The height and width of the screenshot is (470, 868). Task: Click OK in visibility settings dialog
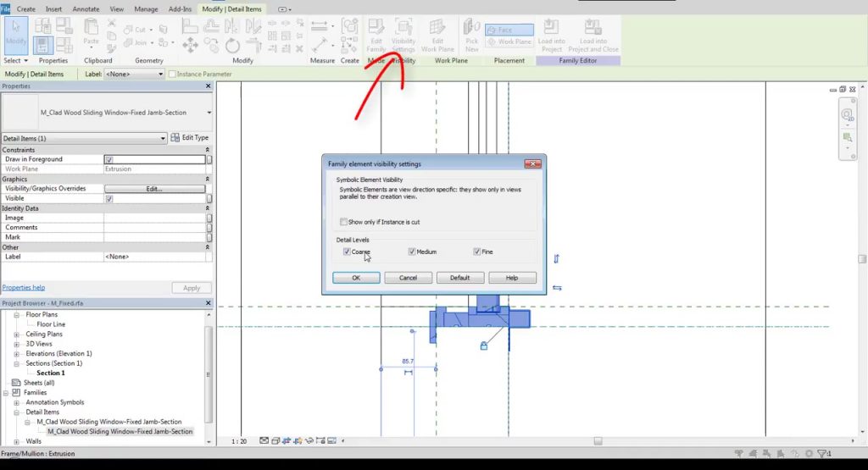pyautogui.click(x=356, y=278)
